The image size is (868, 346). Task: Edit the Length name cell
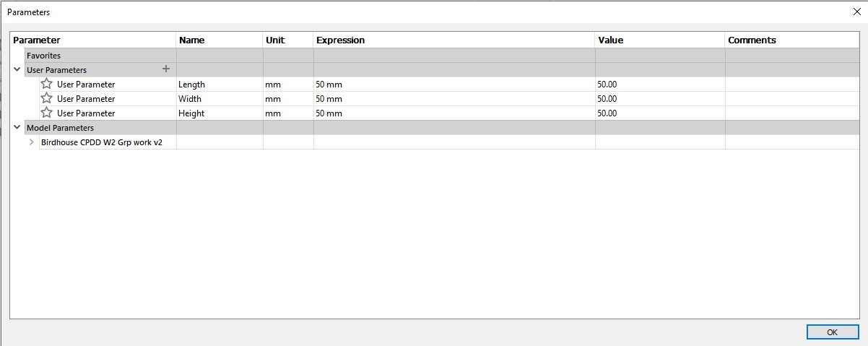(220, 84)
